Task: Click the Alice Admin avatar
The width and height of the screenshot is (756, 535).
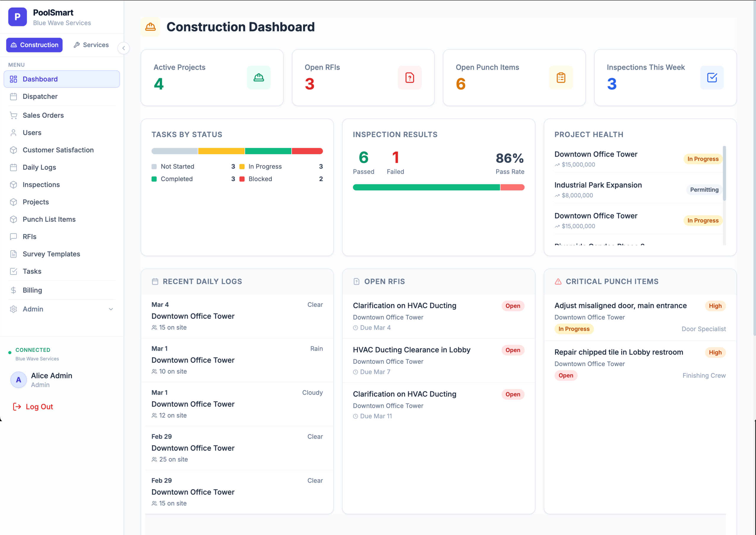Action: [x=19, y=380]
